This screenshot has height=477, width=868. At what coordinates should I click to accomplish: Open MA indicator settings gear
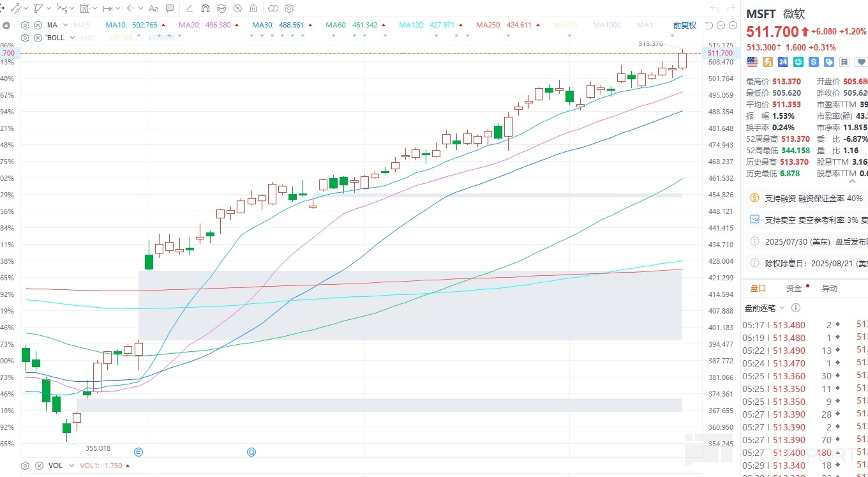click(26, 26)
